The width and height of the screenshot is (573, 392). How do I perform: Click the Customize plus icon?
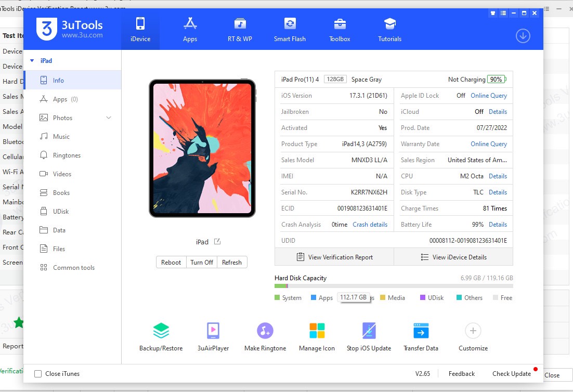point(473,331)
